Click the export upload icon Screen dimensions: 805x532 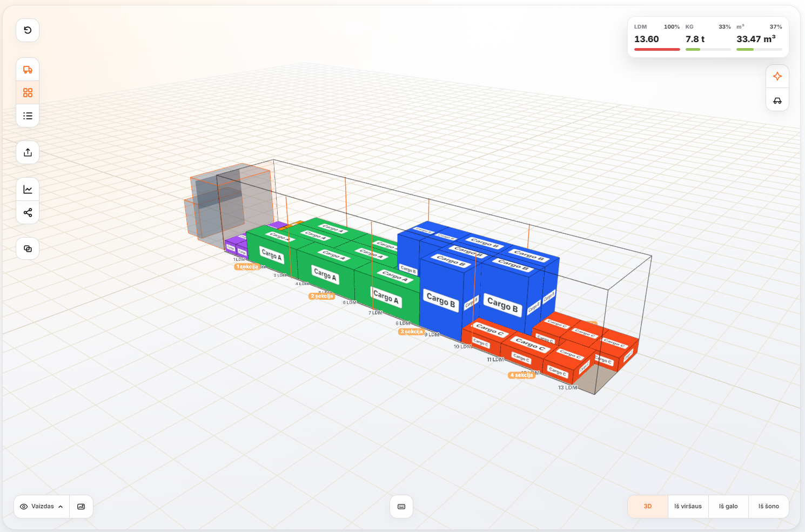[x=28, y=152]
